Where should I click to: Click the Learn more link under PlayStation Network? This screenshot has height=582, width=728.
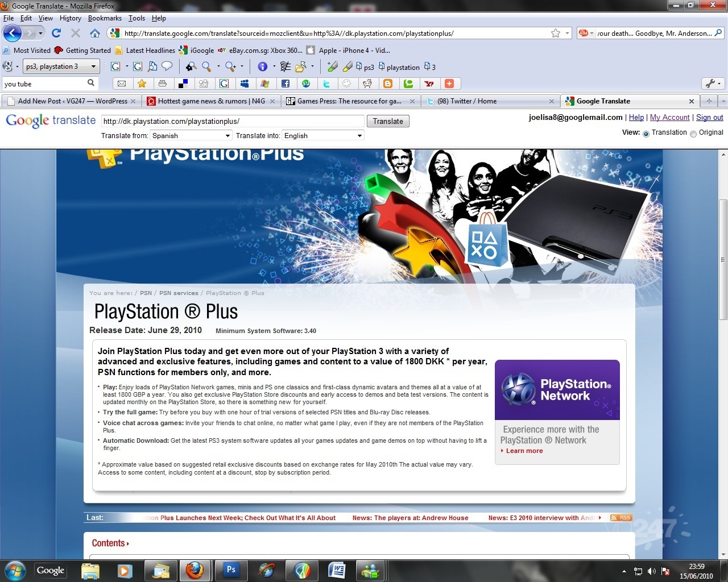[x=524, y=451]
